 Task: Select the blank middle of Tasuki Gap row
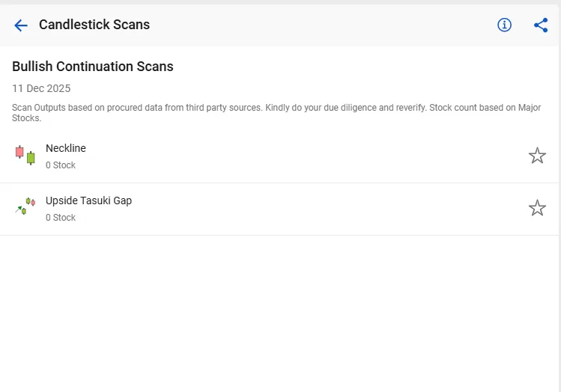(x=300, y=209)
